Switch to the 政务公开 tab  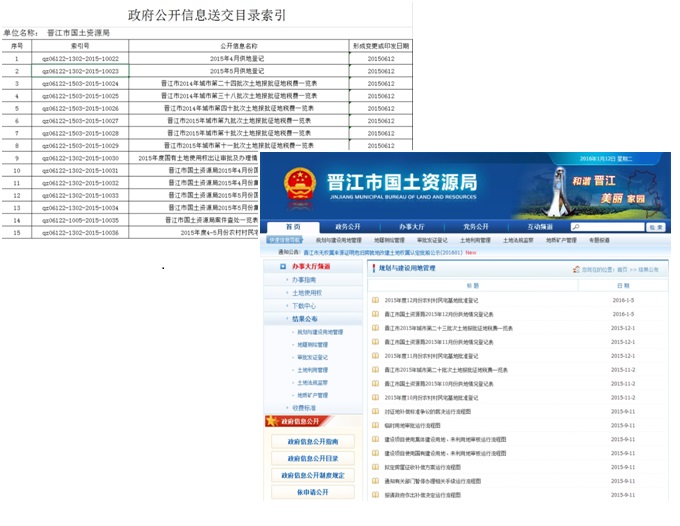pyautogui.click(x=348, y=227)
